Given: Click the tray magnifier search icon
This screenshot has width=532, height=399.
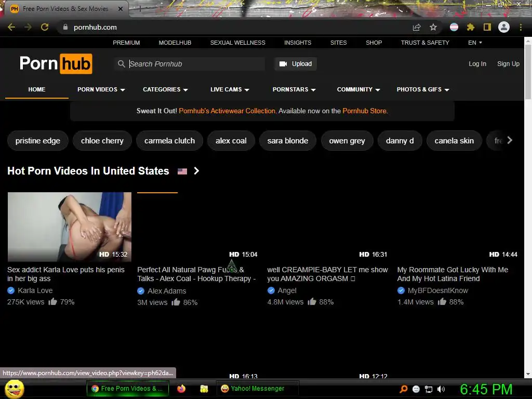Looking at the screenshot, I should pyautogui.click(x=403, y=389).
